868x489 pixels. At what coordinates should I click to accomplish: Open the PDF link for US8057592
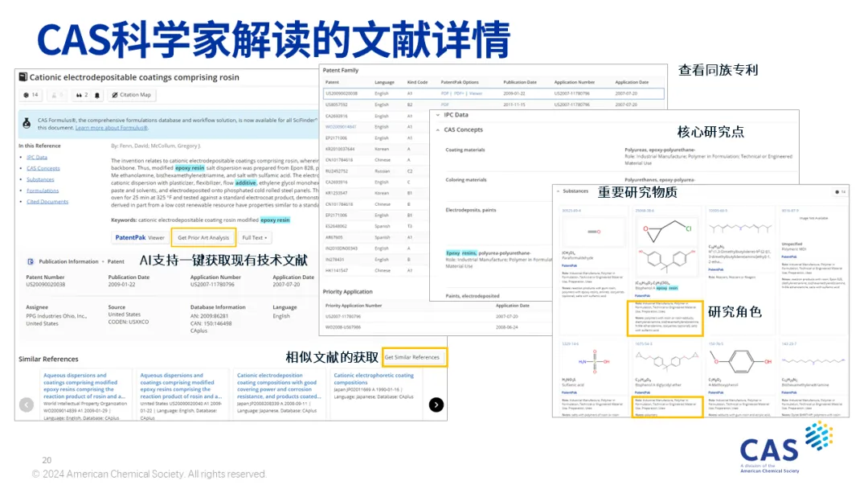pos(444,105)
